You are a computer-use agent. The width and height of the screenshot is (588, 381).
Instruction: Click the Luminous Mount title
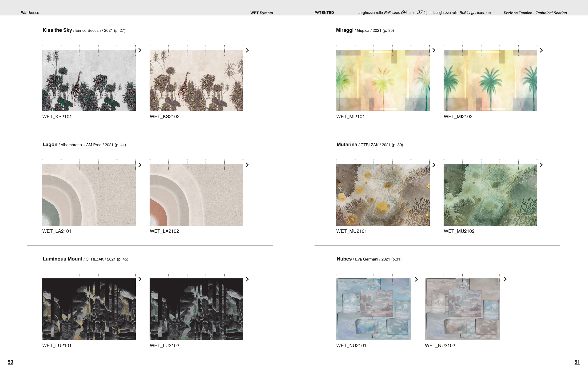click(x=63, y=259)
